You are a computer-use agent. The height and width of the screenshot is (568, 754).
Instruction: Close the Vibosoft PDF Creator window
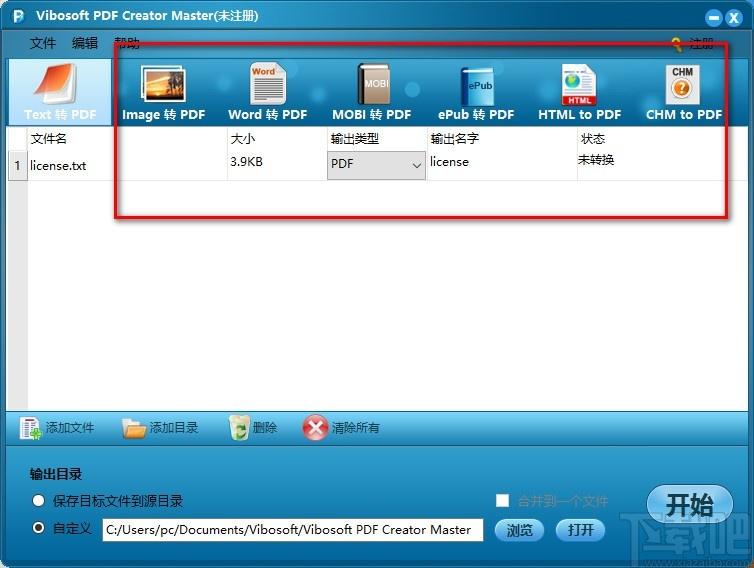pyautogui.click(x=734, y=18)
